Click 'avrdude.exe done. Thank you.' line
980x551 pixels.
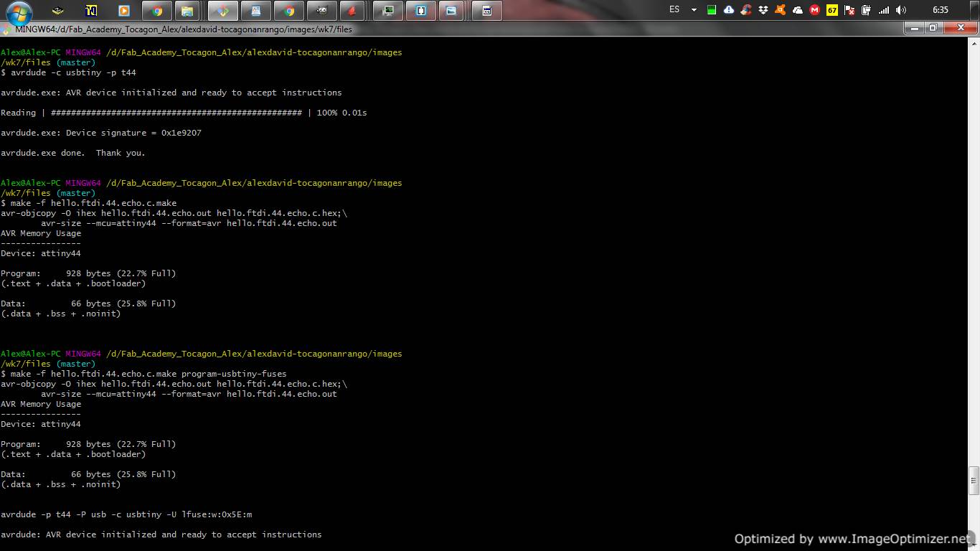point(73,153)
